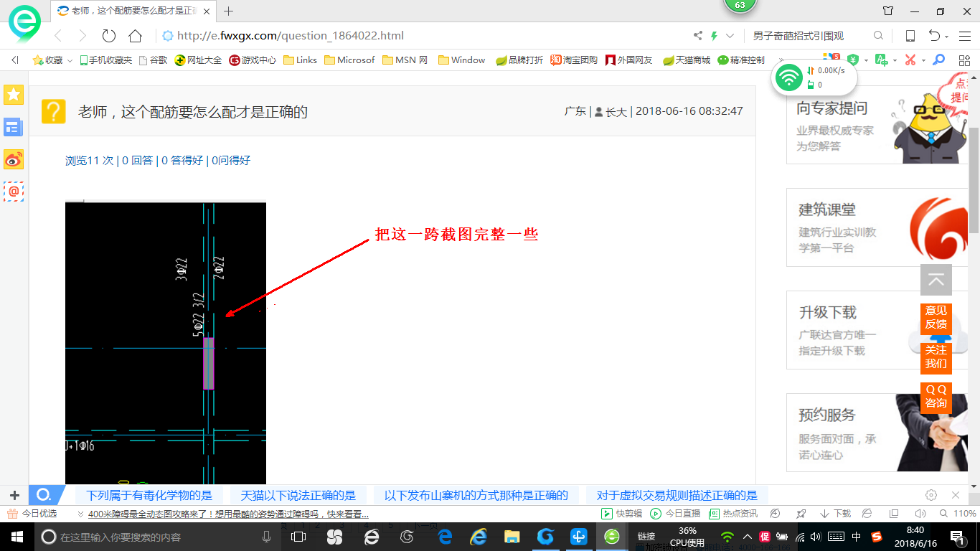
Task: Click the blue key password icon
Action: tap(938, 60)
